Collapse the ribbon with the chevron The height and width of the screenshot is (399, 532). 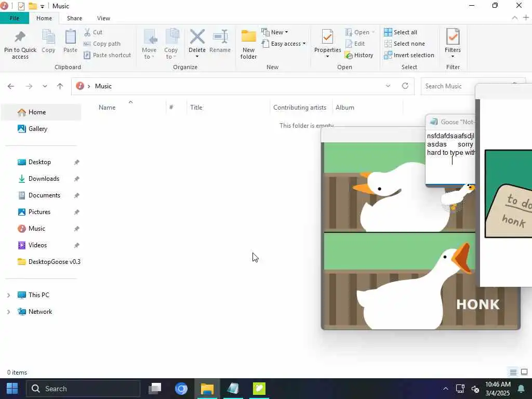point(515,18)
